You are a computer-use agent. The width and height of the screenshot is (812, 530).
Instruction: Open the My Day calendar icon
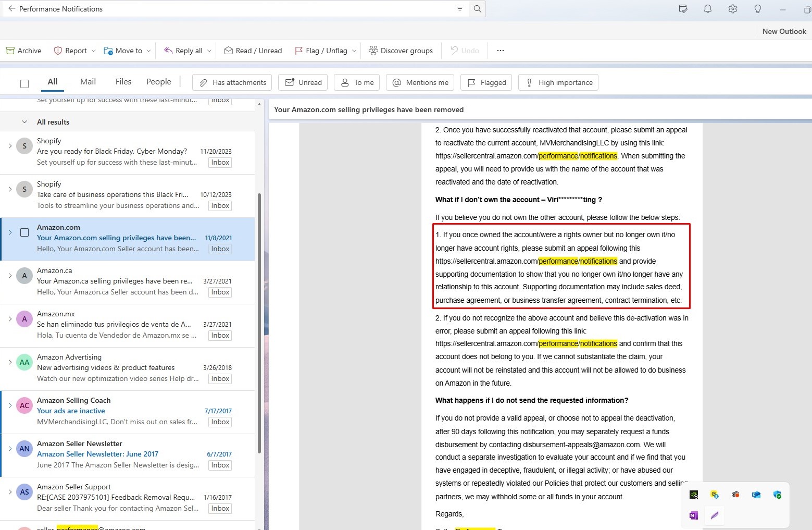pos(683,9)
